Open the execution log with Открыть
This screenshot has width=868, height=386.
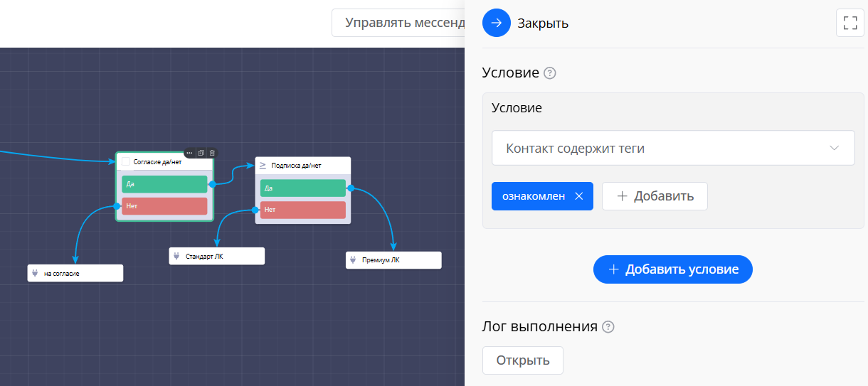coord(522,360)
